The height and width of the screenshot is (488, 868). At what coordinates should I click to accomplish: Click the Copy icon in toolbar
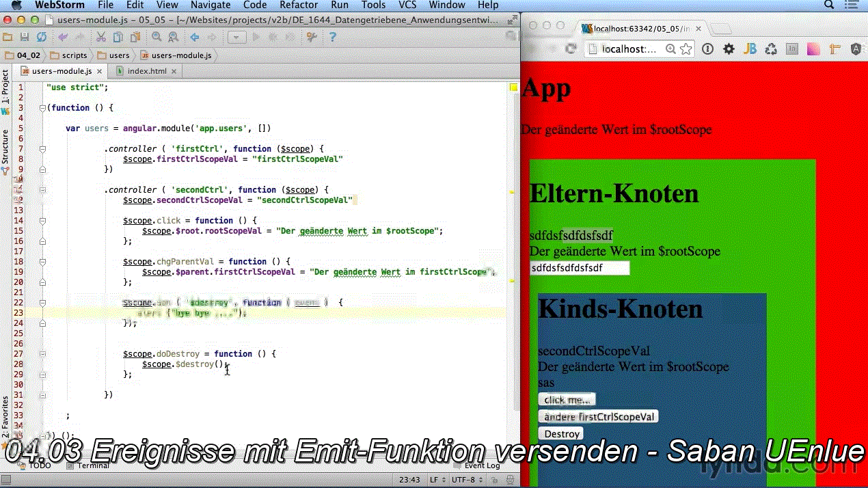pyautogui.click(x=118, y=37)
